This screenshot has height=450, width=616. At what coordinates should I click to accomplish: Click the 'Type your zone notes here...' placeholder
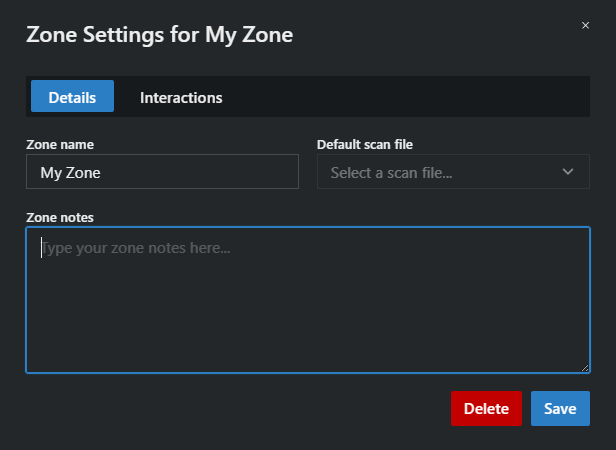(x=137, y=247)
